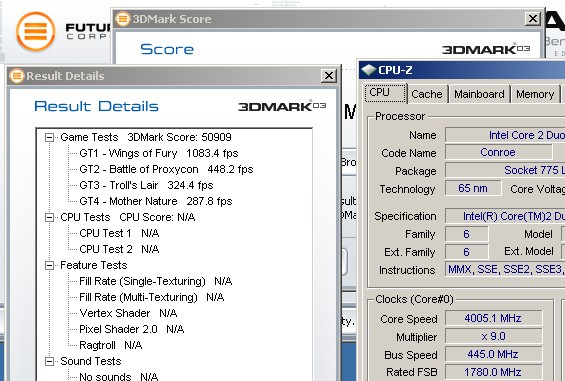The image size is (565, 381).
Task: Click the Ext. Family value 6 field
Action: click(467, 252)
